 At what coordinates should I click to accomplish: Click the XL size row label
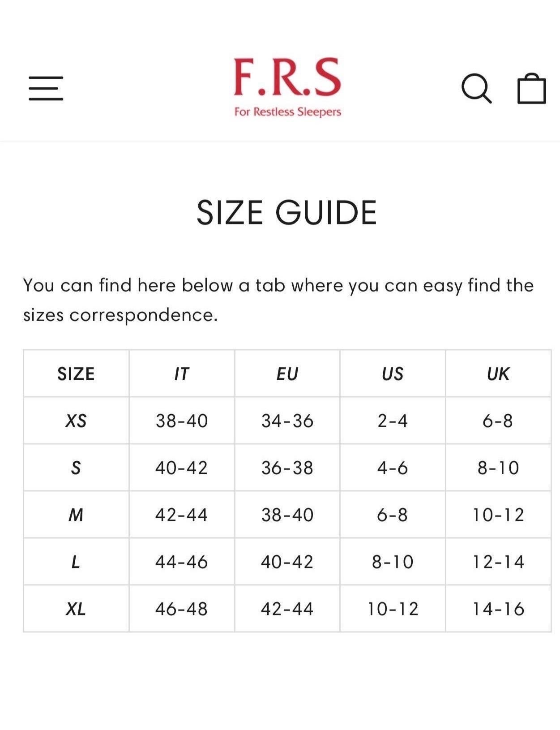(x=76, y=609)
